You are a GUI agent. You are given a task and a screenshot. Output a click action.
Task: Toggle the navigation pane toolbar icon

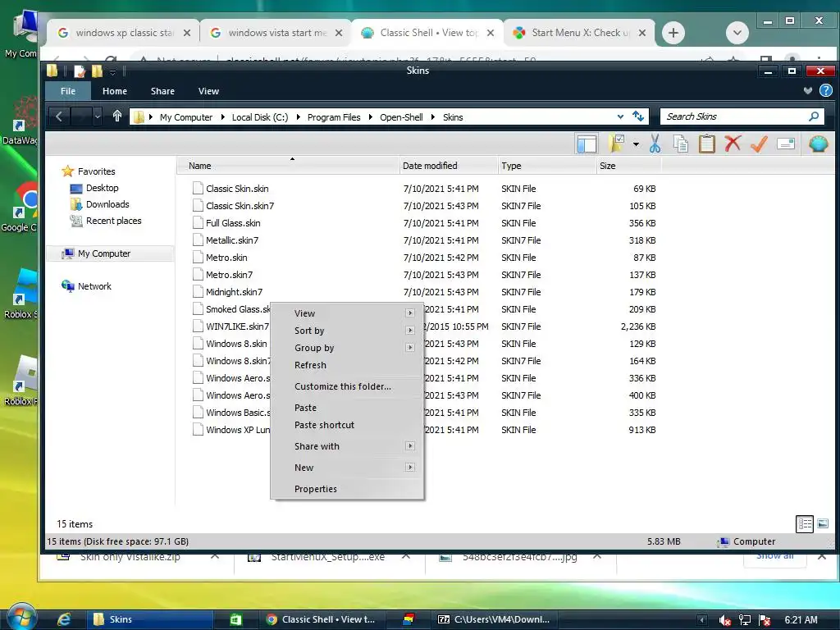(x=587, y=144)
